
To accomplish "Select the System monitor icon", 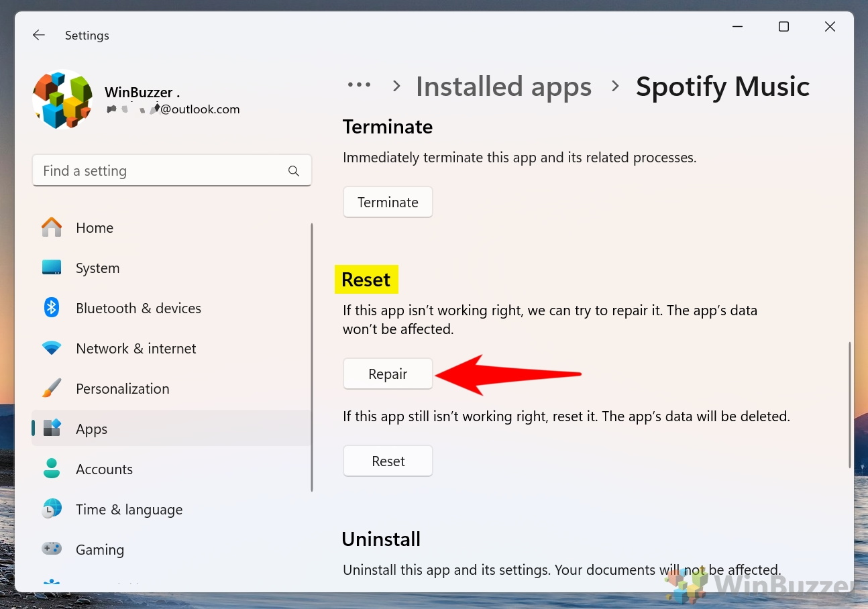I will click(x=52, y=268).
